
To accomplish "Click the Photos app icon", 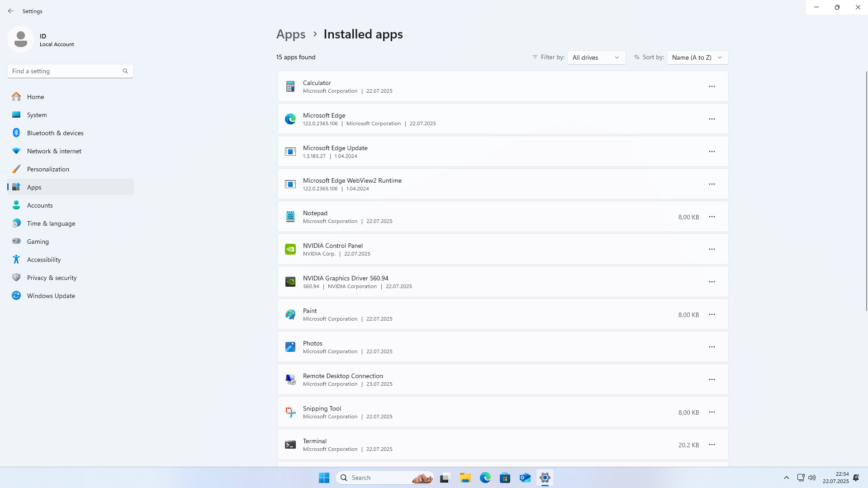I will 290,347.
